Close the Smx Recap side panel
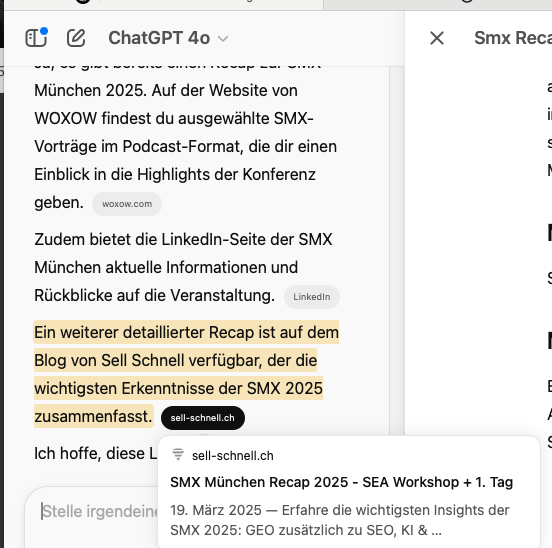Viewport: 552px width, 548px height. (437, 38)
